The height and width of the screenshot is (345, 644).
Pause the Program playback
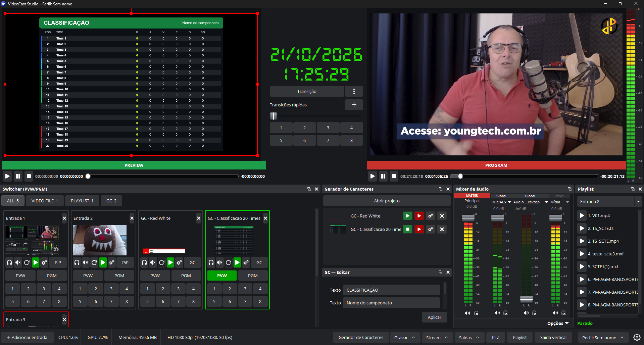383,176
